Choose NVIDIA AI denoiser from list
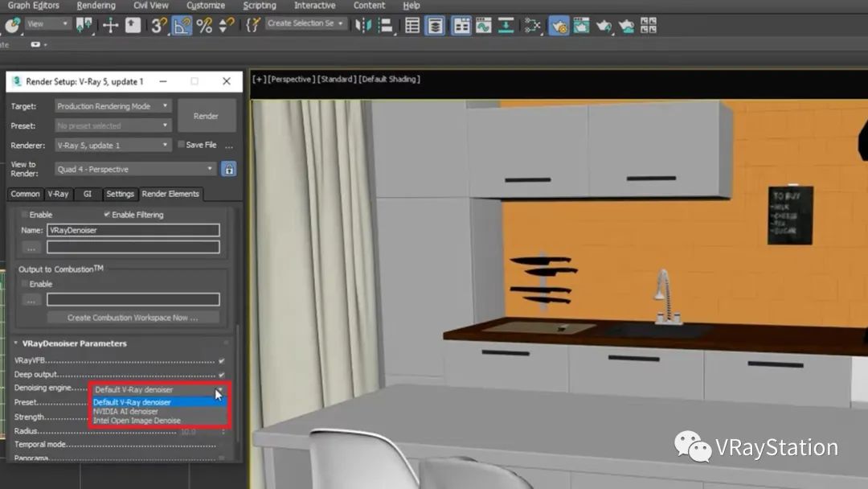The width and height of the screenshot is (868, 489). pyautogui.click(x=125, y=412)
